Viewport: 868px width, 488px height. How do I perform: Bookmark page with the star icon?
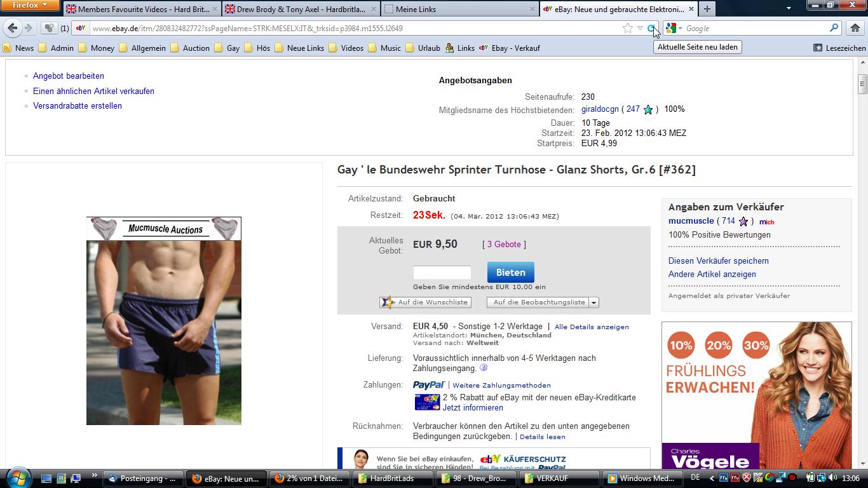coord(627,28)
